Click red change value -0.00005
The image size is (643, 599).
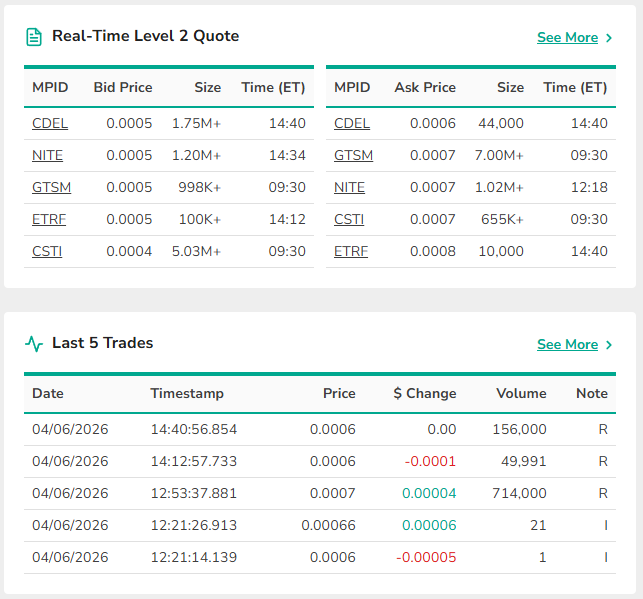click(426, 557)
